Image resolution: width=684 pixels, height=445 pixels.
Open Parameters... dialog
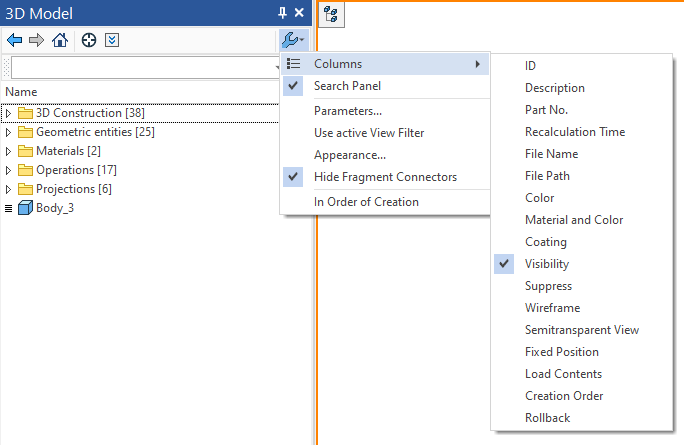(x=385, y=111)
